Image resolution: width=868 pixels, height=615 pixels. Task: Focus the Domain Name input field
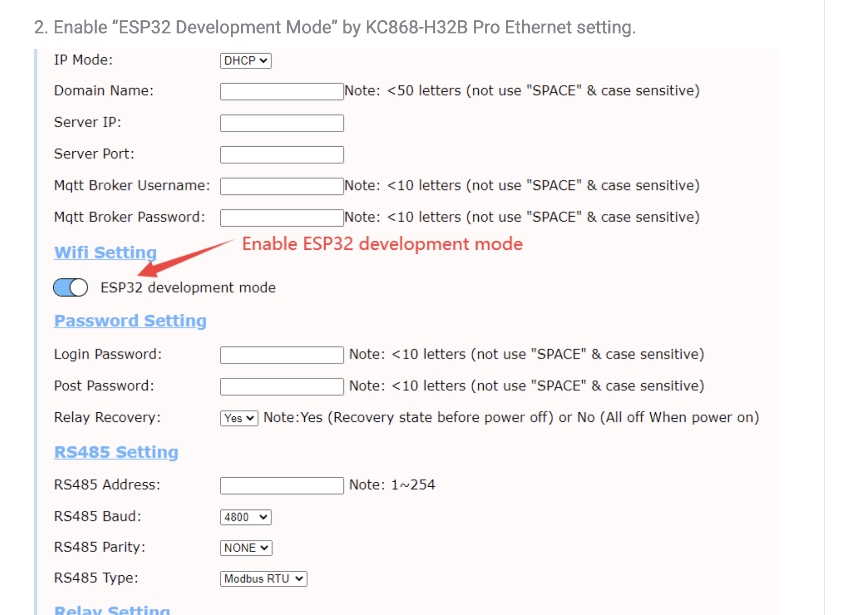click(282, 92)
